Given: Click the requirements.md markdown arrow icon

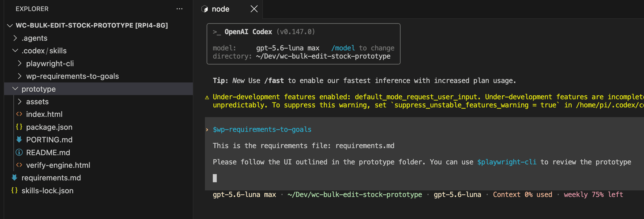Looking at the screenshot, I should click(14, 178).
